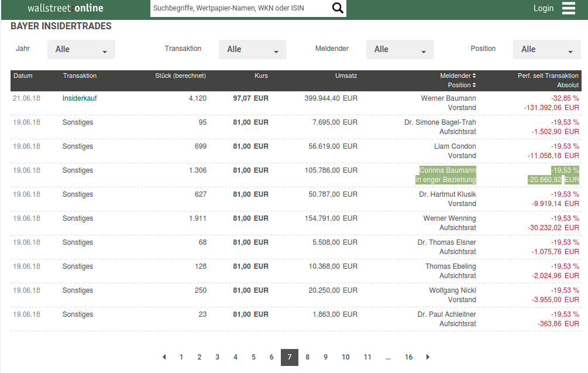Click the -32,85 % performance value
This screenshot has height=373, width=588.
click(x=565, y=98)
